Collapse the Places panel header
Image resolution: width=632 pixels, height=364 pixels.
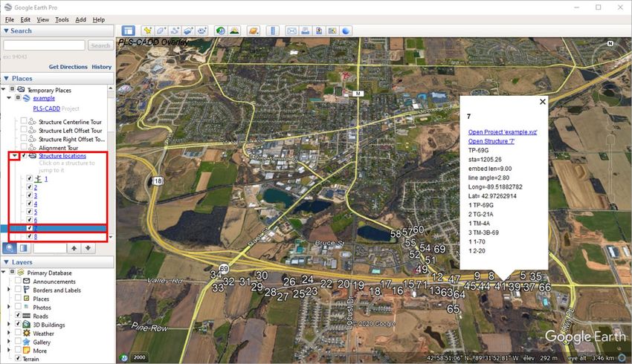pos(58,79)
